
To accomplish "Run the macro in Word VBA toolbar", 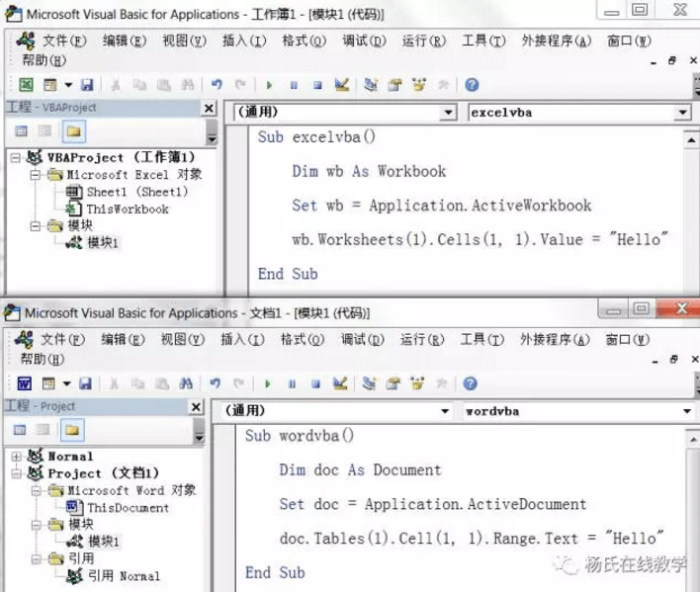I will 267,383.
